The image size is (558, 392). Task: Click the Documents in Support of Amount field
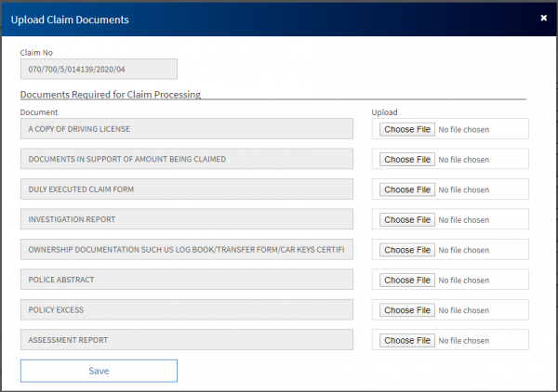(187, 159)
